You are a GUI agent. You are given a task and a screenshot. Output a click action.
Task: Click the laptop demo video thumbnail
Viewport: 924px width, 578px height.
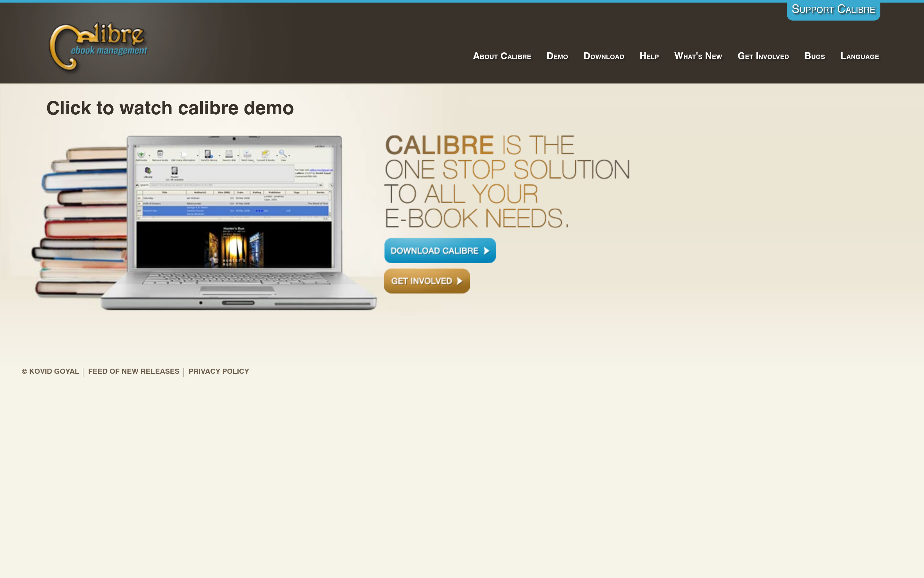[x=204, y=223]
